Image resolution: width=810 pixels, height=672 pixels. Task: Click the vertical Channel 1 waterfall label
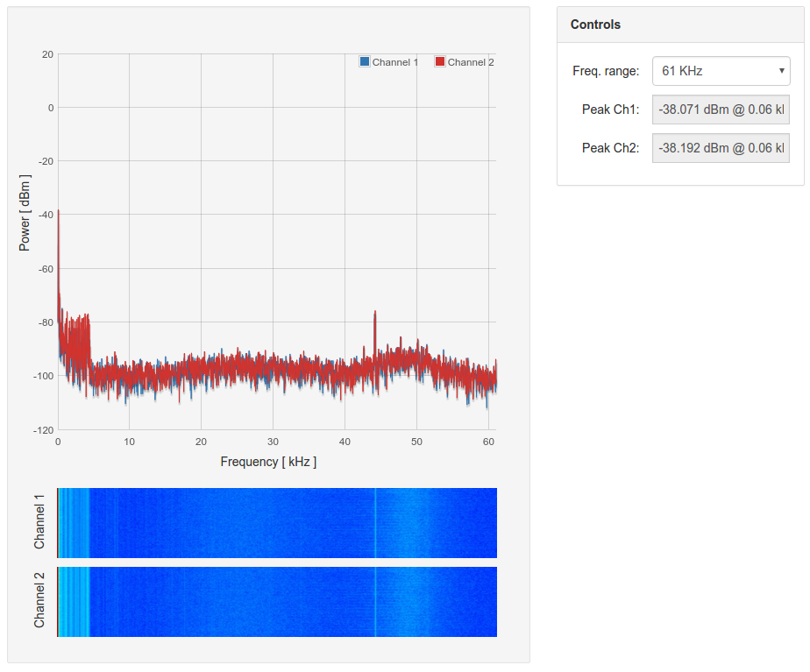(39, 522)
